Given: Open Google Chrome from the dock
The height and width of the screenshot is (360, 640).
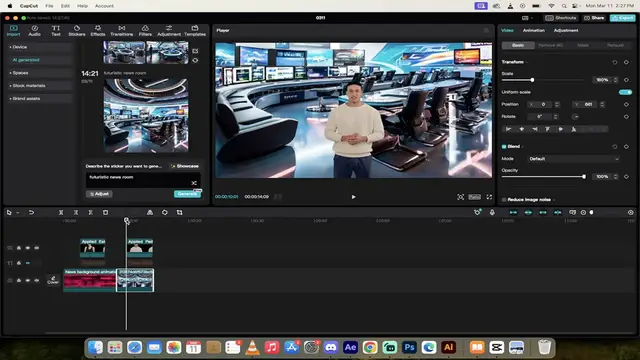Looking at the screenshot, I should (370, 347).
